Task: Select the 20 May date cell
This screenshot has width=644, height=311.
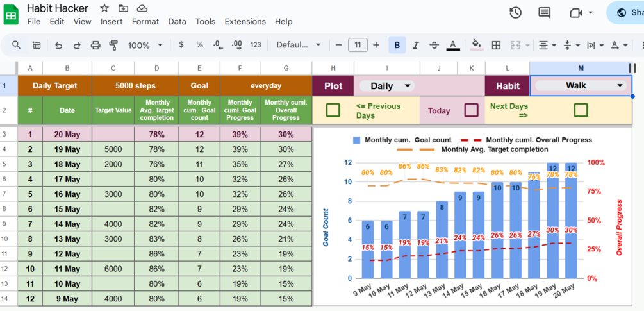Action: click(x=67, y=135)
